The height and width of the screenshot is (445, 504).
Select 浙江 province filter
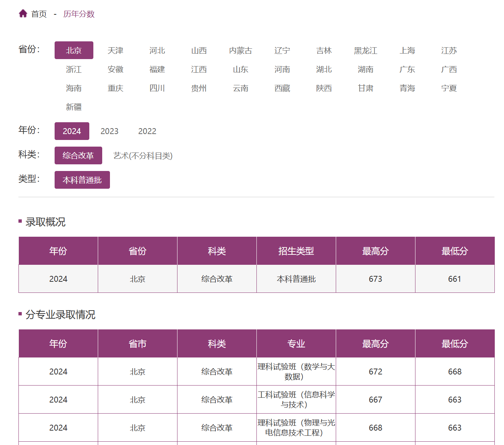coord(74,69)
